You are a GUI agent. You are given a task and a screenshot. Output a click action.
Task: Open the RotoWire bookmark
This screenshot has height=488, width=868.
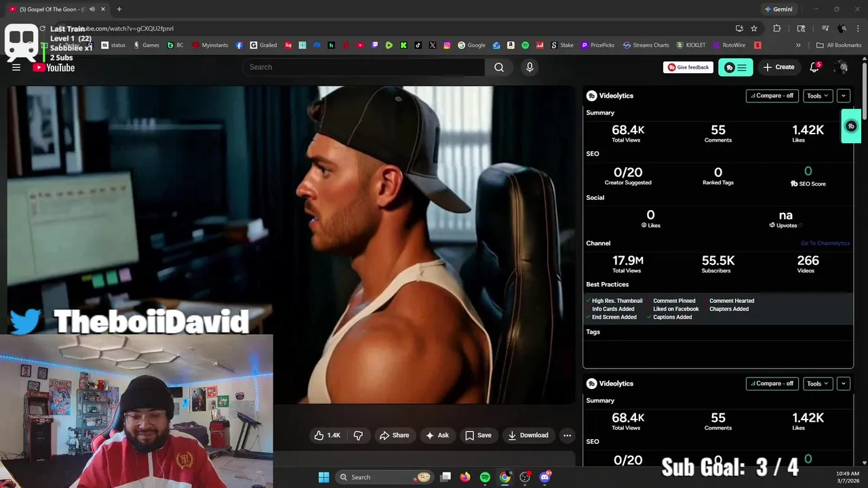click(729, 45)
